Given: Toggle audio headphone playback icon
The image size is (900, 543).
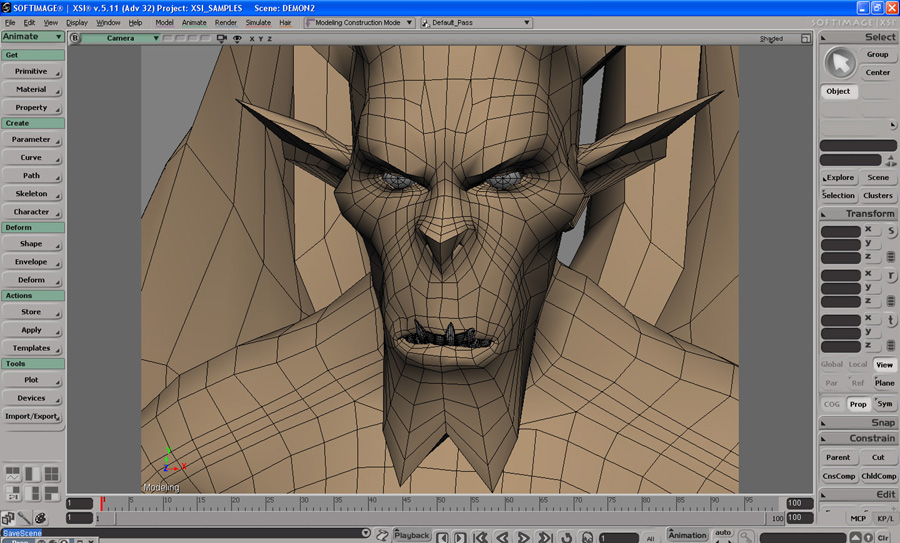Looking at the screenshot, I should (x=587, y=537).
